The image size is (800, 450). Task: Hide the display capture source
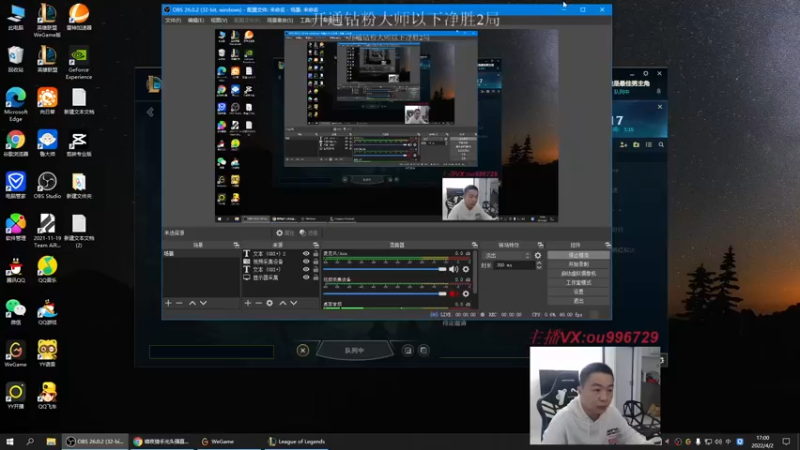[x=306, y=278]
